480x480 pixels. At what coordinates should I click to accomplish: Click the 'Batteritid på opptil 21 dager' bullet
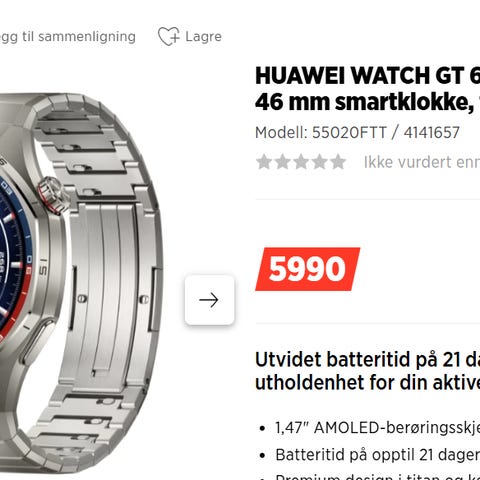click(x=377, y=455)
